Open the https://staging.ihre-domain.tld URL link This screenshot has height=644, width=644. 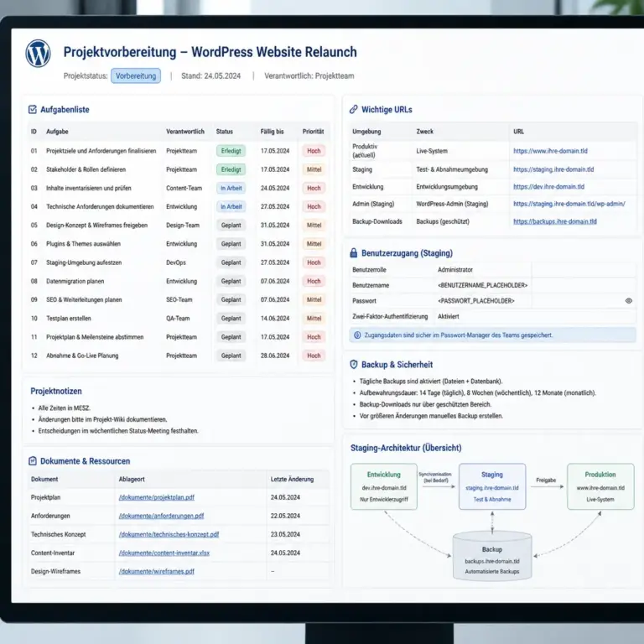point(553,169)
